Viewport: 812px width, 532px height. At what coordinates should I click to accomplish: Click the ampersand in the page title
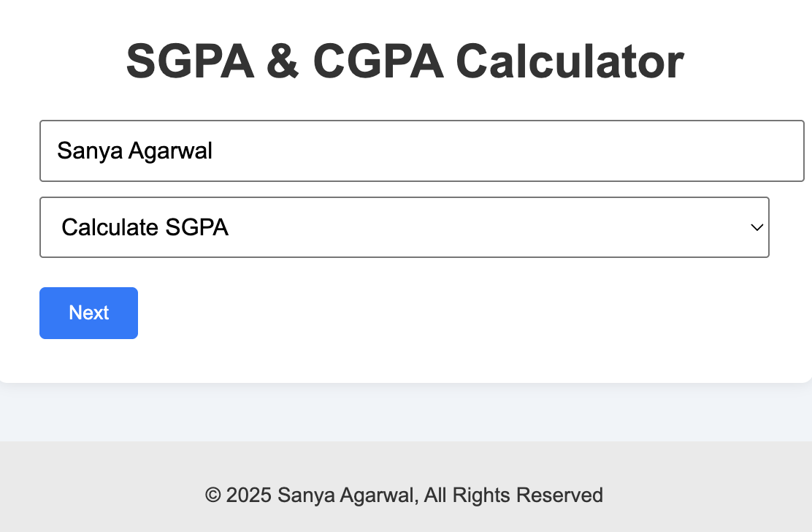(x=283, y=61)
